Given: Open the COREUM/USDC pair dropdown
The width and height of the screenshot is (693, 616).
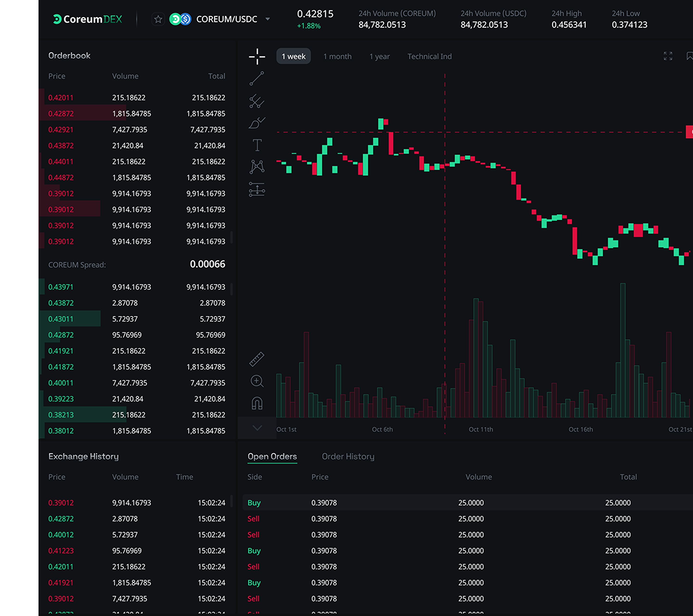Looking at the screenshot, I should click(x=268, y=19).
